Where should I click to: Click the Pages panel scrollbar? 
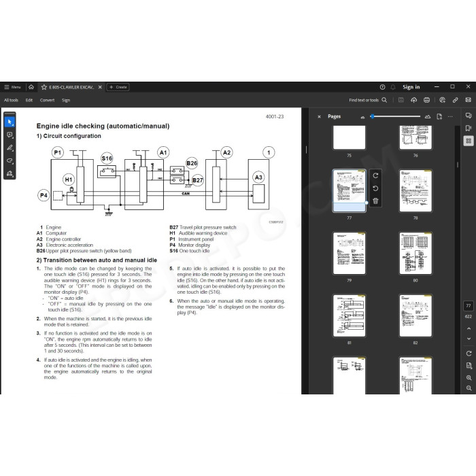[x=458, y=165]
